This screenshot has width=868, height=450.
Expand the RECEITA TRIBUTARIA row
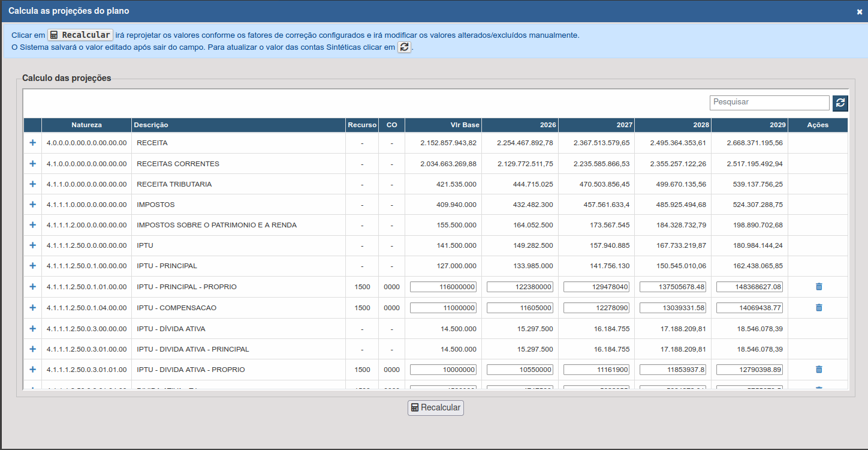point(32,184)
